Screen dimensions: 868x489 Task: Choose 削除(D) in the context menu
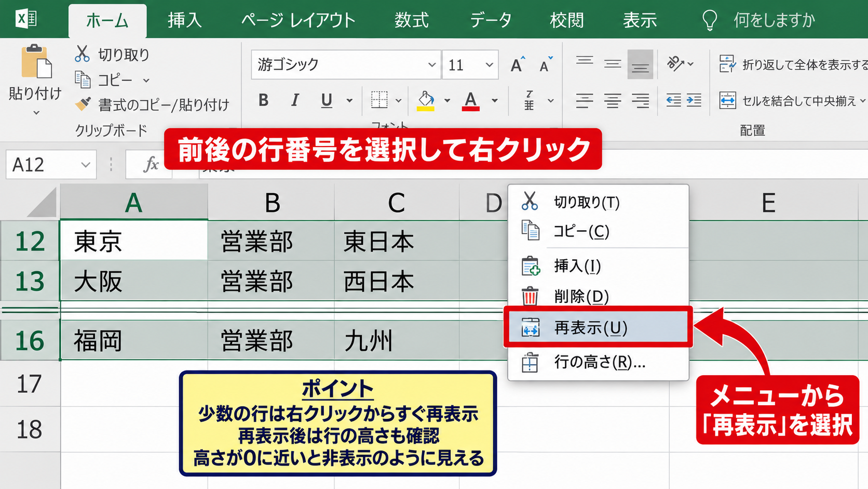click(x=598, y=296)
